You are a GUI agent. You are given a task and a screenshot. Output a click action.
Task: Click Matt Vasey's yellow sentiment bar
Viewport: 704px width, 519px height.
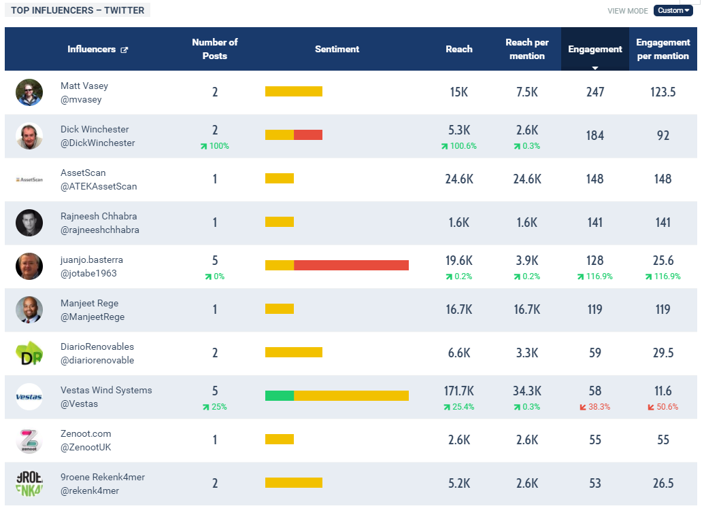pyautogui.click(x=294, y=92)
